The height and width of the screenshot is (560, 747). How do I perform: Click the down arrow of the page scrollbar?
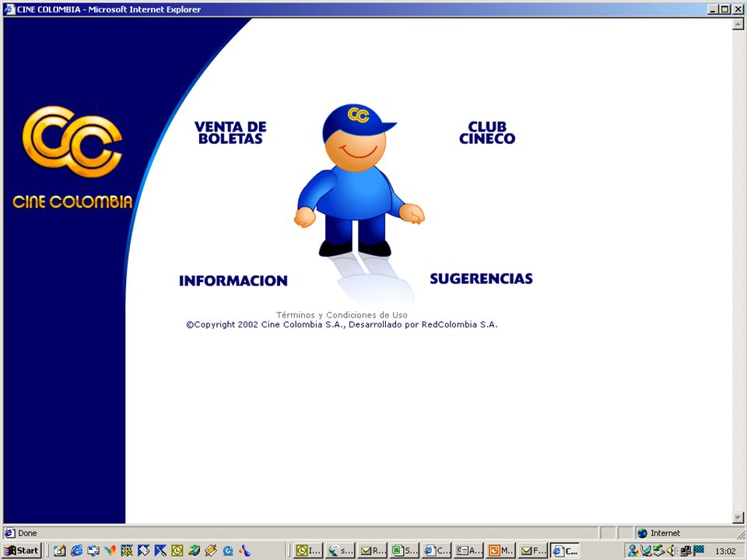(x=738, y=517)
